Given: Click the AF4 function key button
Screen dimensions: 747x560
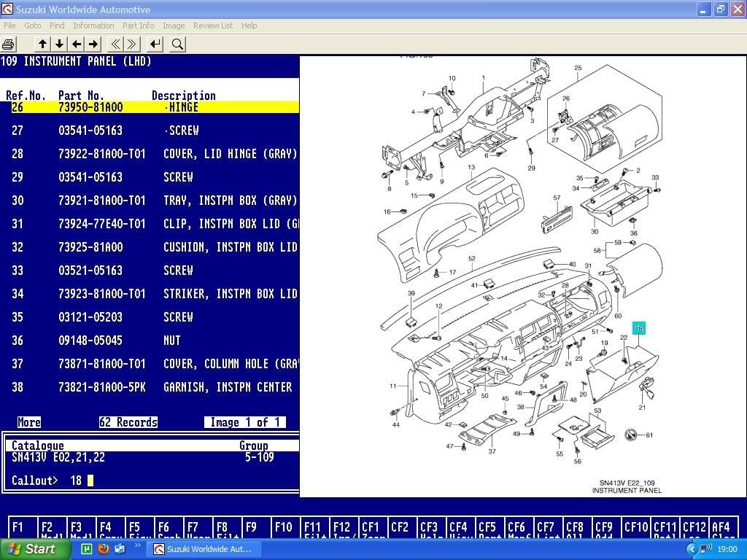Looking at the screenshot, I should [723, 528].
